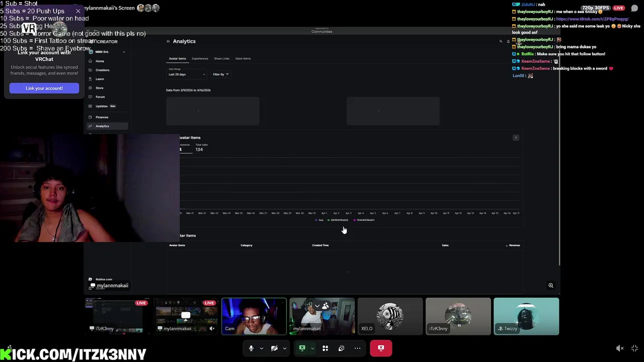Click the search icon in the Creator header
This screenshot has height=362, width=644.
pos(501,41)
